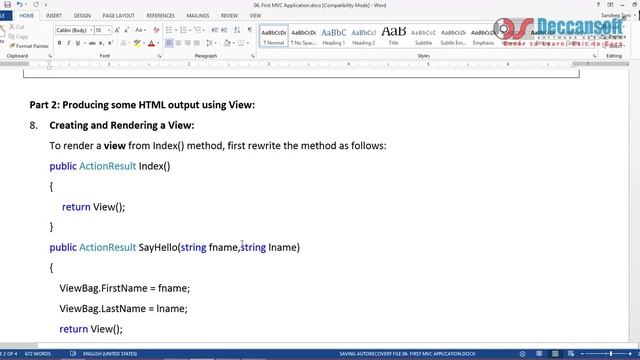Screen dimensions: 640x360
Task: Switch to VIEW tab
Action: click(x=255, y=16)
